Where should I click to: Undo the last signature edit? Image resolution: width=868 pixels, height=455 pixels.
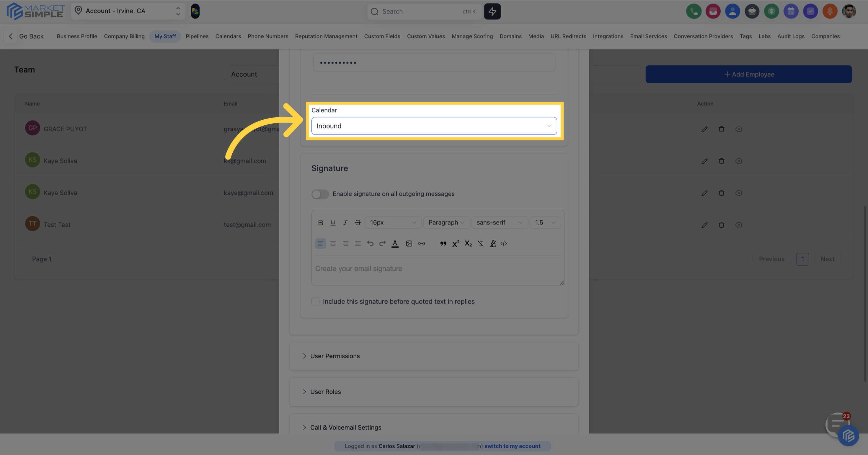tap(370, 243)
